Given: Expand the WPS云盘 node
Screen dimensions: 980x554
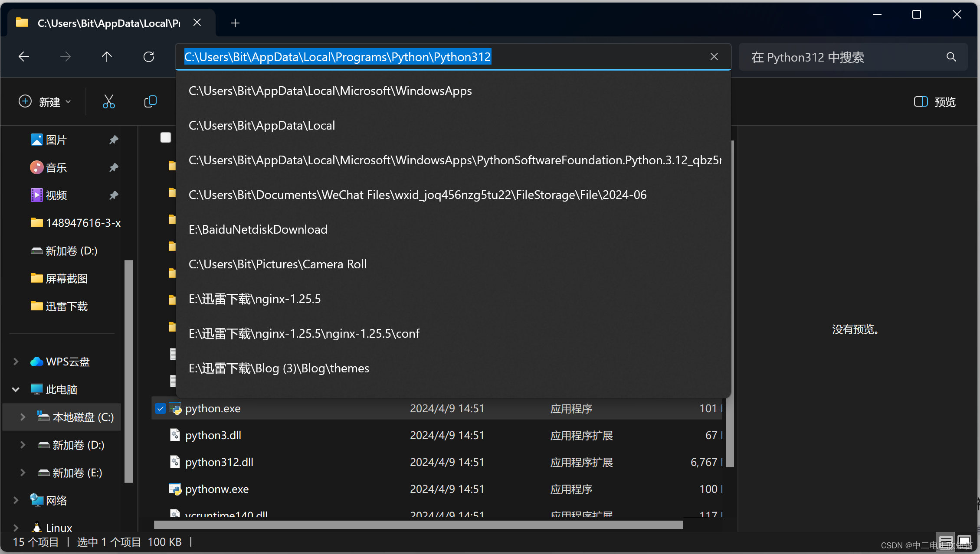Looking at the screenshot, I should click(x=16, y=362).
